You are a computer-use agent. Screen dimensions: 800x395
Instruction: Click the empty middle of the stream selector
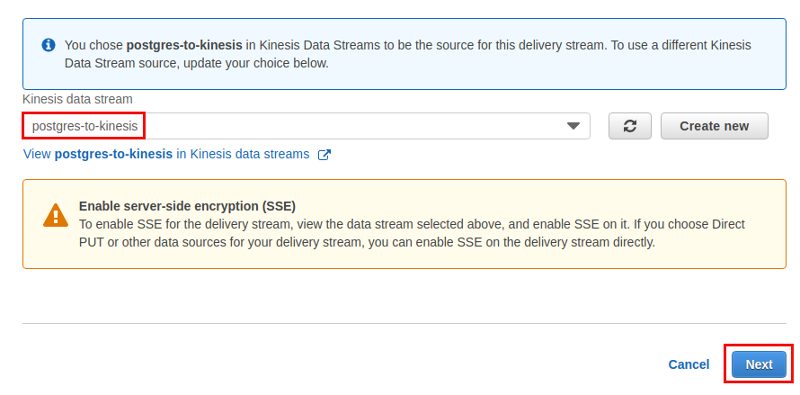pyautogui.click(x=352, y=126)
